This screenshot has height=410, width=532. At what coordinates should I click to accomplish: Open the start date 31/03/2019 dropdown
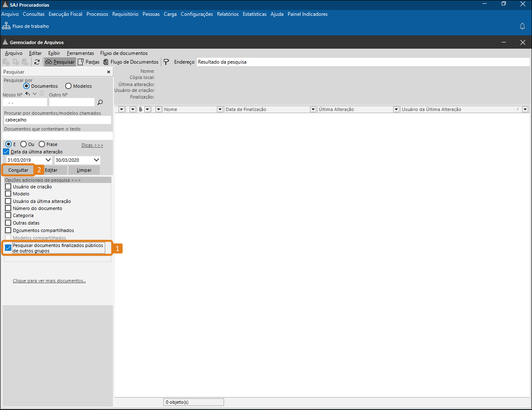(x=48, y=160)
